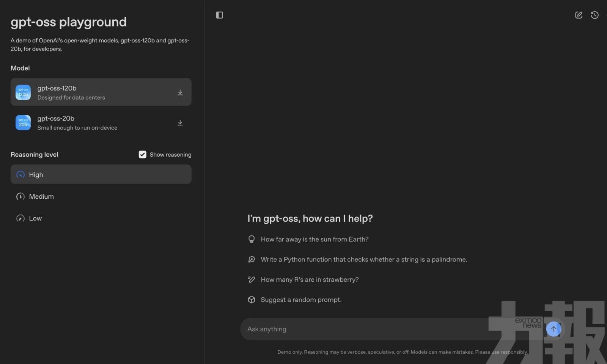Click 'Designed for data centers' description
This screenshot has height=364, width=607.
71,98
